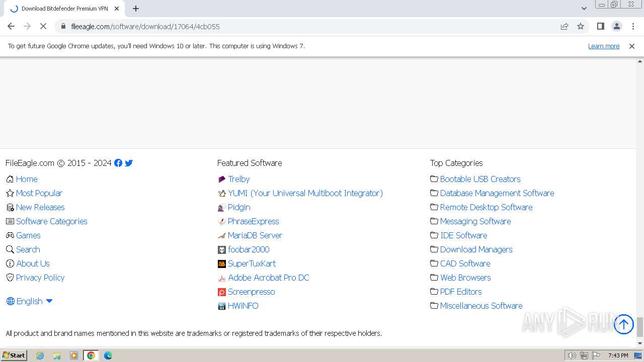Go back to the previous page
Image resolution: width=644 pixels, height=362 pixels.
(x=11, y=26)
